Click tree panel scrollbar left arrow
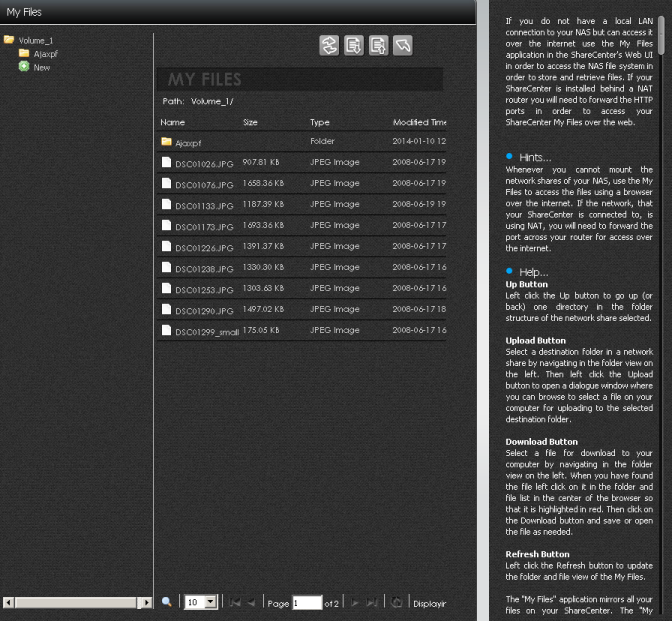Screen dimensions: 672x621 [8, 603]
